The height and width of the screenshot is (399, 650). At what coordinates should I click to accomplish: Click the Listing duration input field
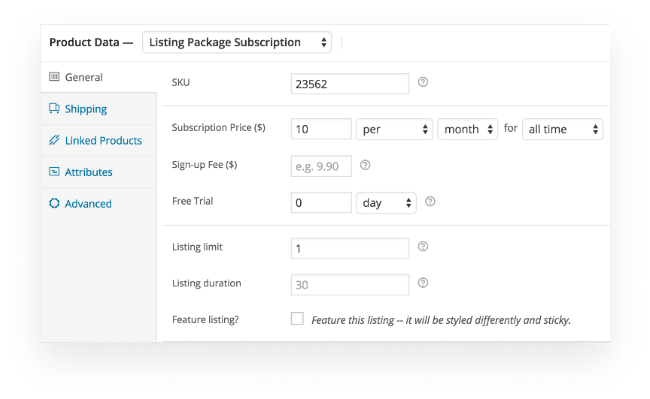tap(350, 285)
